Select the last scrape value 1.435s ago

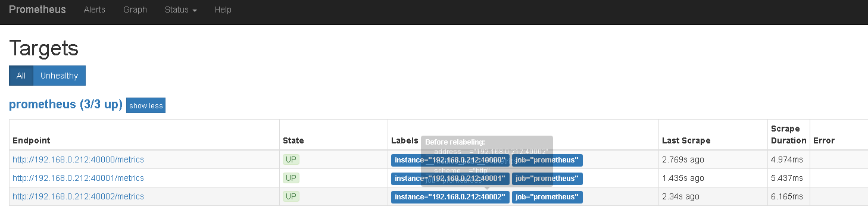click(683, 178)
